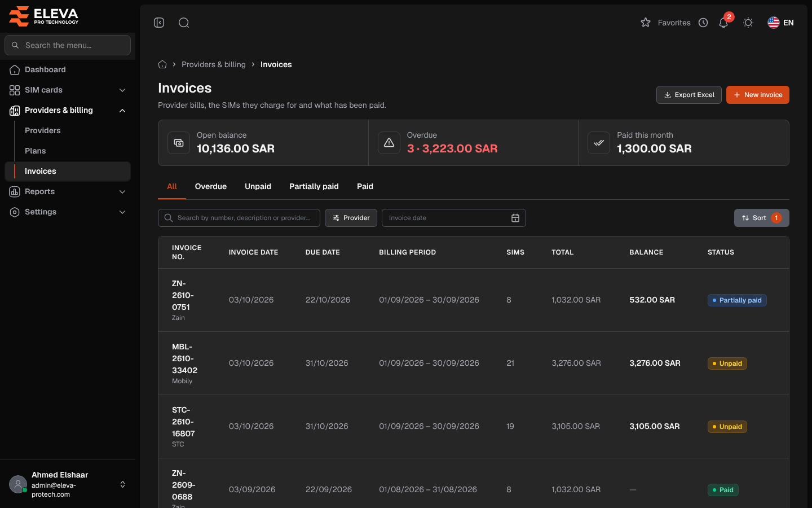812x508 pixels.
Task: Click the Providers & billing breadcrumb
Action: tap(214, 64)
